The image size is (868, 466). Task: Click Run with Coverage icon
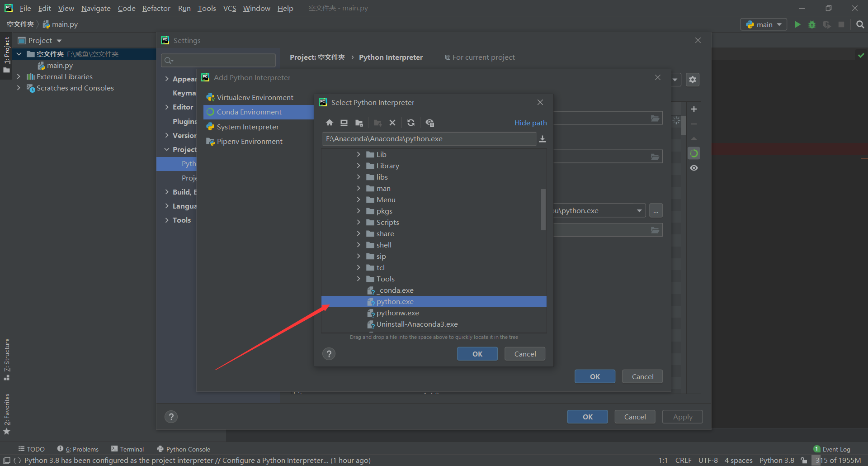[827, 24]
